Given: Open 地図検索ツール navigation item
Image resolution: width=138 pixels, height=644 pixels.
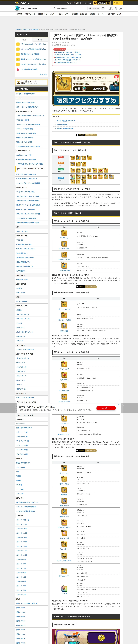Looking at the screenshot, I should [43, 14].
